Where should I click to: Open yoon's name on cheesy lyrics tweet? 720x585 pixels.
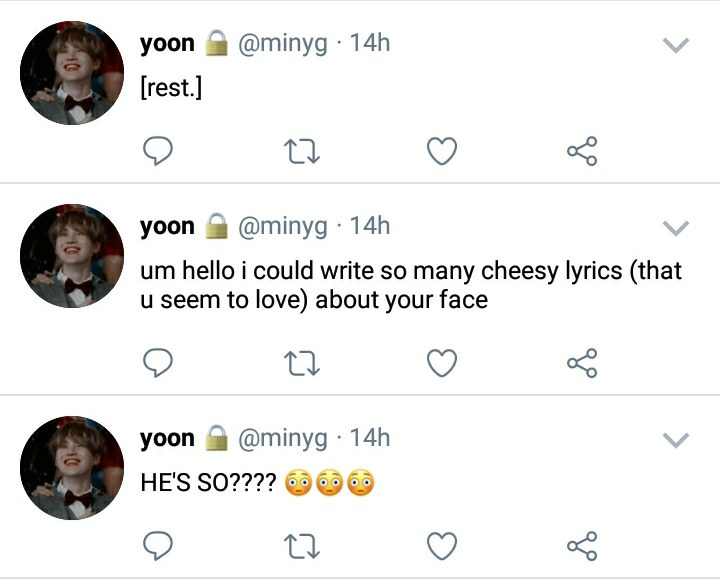(x=167, y=226)
